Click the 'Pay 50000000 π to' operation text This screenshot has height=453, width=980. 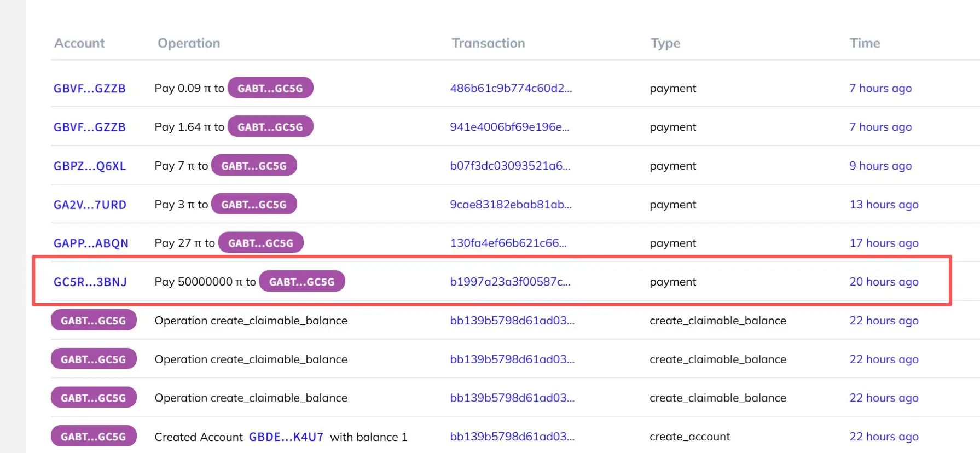205,282
